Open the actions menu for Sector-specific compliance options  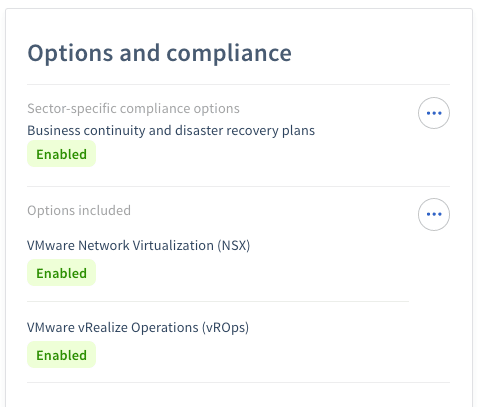tap(434, 113)
